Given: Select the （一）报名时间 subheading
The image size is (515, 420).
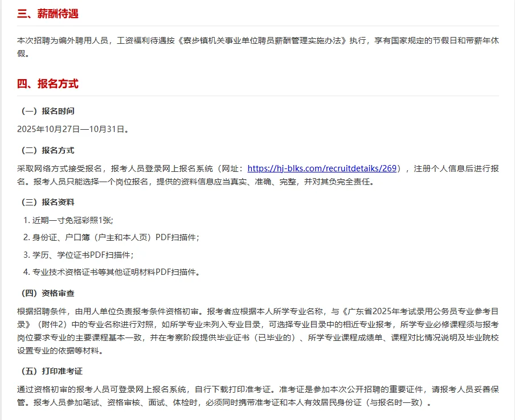Looking at the screenshot, I should [48, 111].
